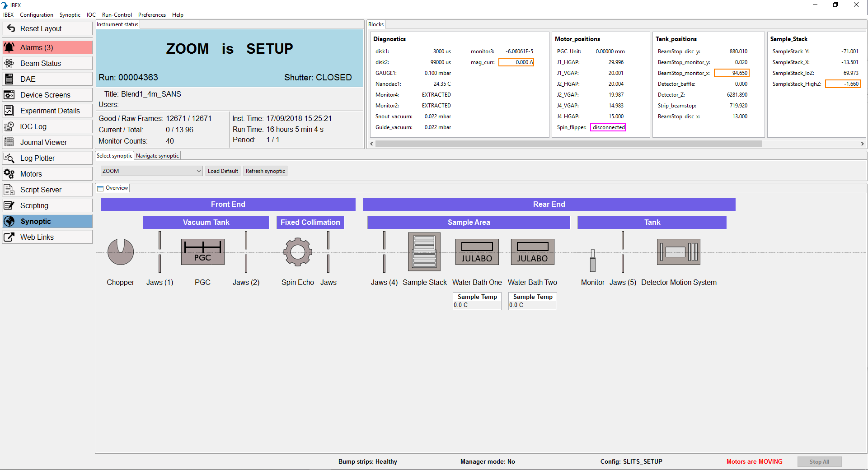Viewport: 868px width, 470px height.
Task: Click the Refresh synoptic button
Action: 265,171
